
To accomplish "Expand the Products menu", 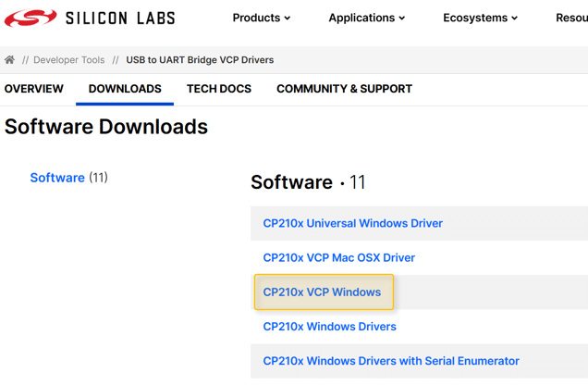I will pyautogui.click(x=262, y=18).
